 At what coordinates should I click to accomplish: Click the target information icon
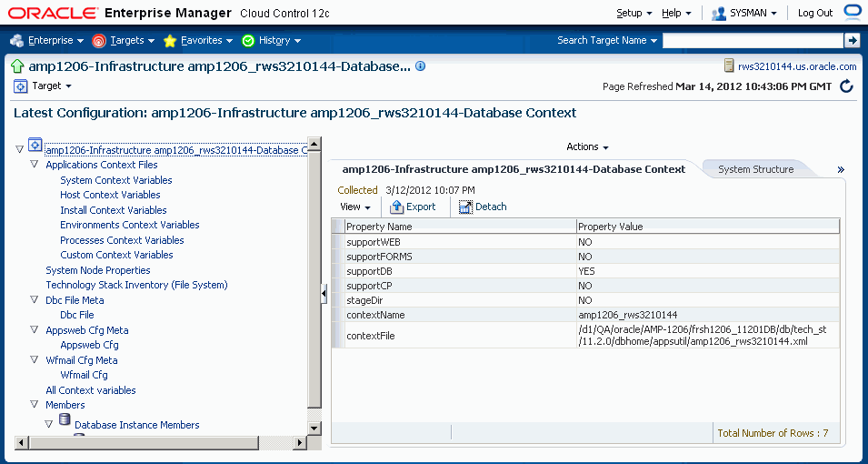pyautogui.click(x=420, y=66)
